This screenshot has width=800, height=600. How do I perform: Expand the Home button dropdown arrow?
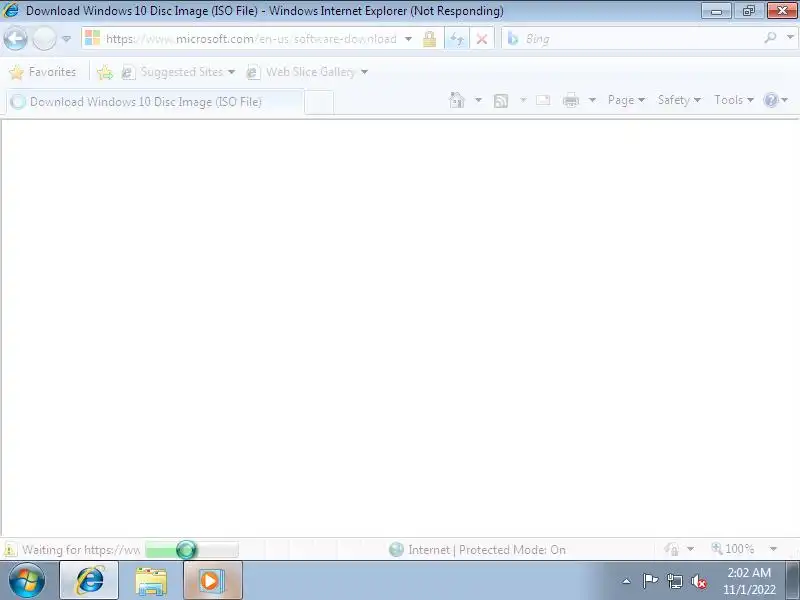tap(478, 100)
